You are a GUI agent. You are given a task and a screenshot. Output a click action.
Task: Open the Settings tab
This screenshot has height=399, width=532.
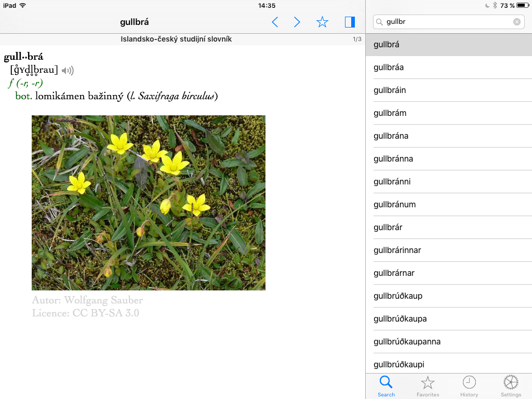pos(511,386)
